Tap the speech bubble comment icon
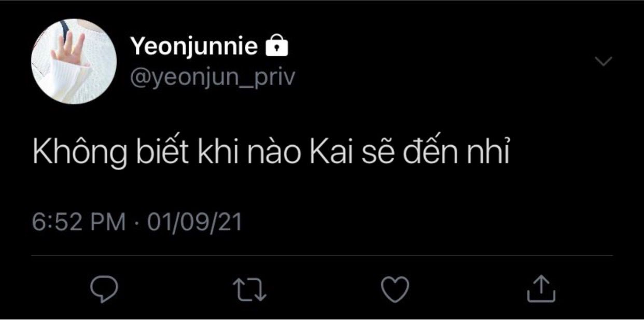 point(105,289)
